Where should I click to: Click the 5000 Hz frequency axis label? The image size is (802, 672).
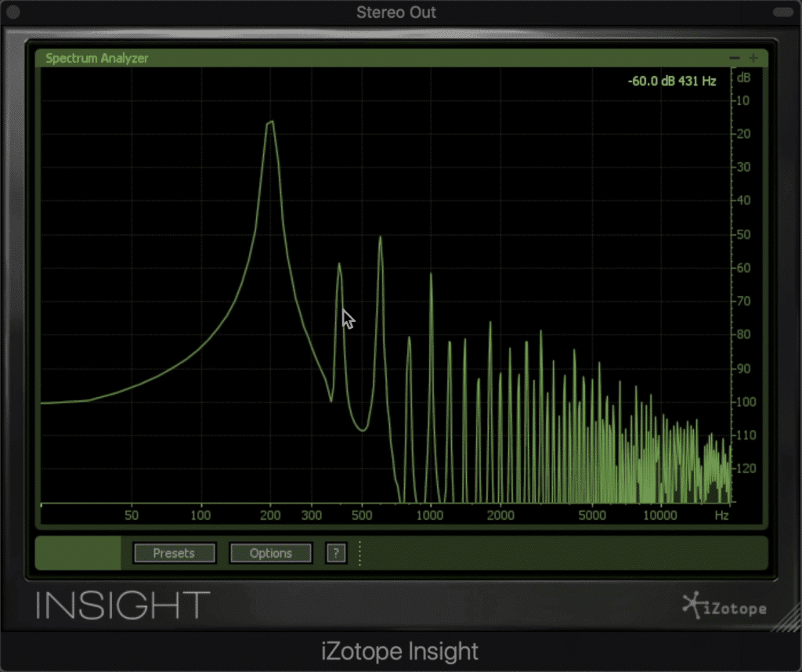click(x=592, y=515)
